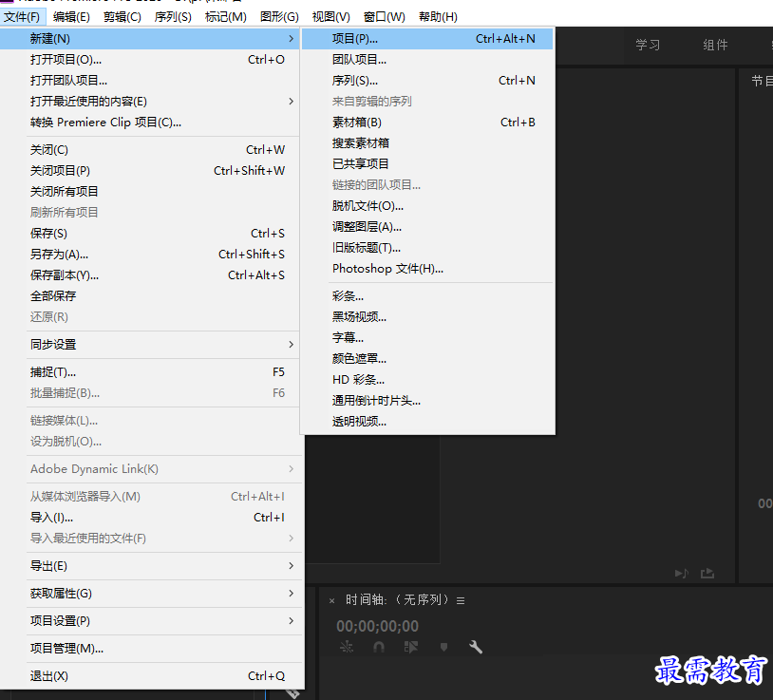Open the 图形(G) menu
Viewport: 773px width, 700px height.
point(279,17)
